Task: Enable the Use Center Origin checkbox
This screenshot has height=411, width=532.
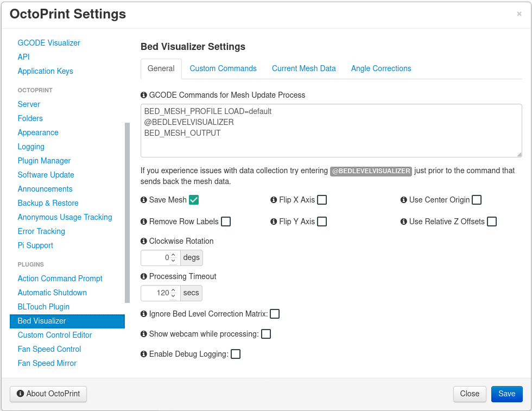Action: click(x=477, y=200)
